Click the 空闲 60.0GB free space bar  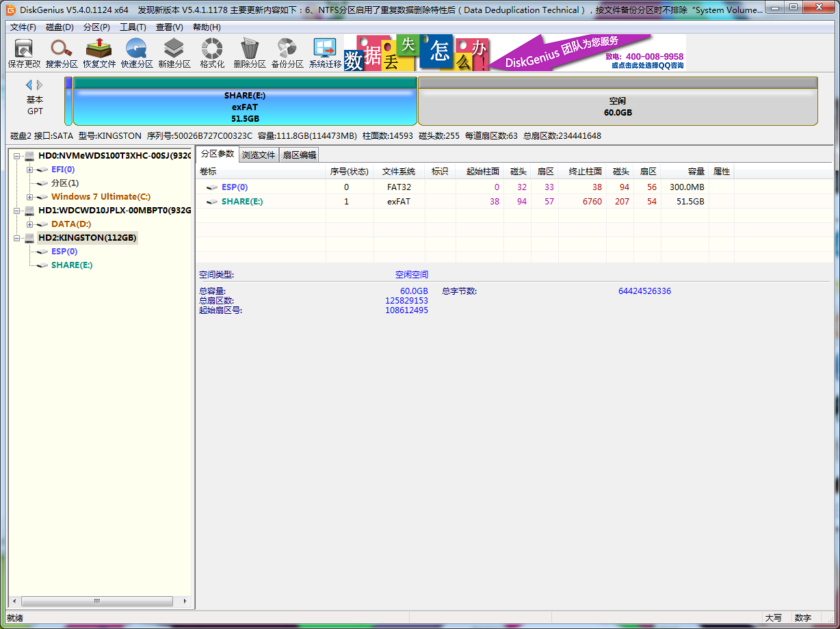coord(618,101)
